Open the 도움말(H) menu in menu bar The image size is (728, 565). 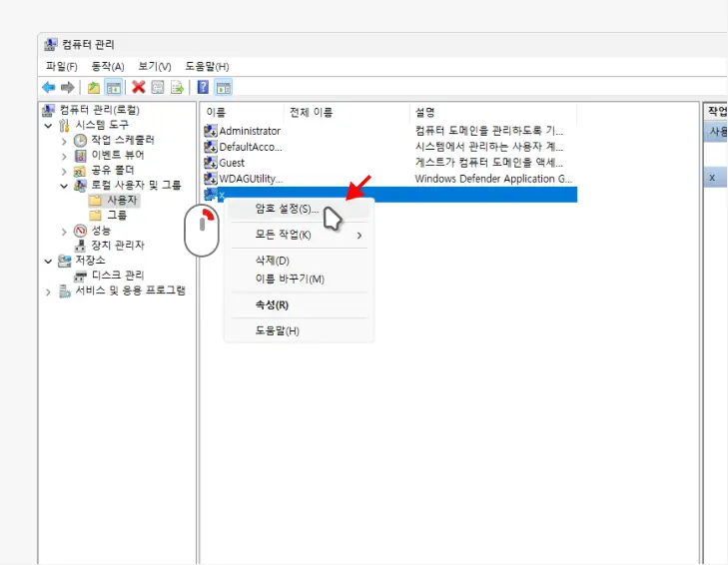[207, 67]
